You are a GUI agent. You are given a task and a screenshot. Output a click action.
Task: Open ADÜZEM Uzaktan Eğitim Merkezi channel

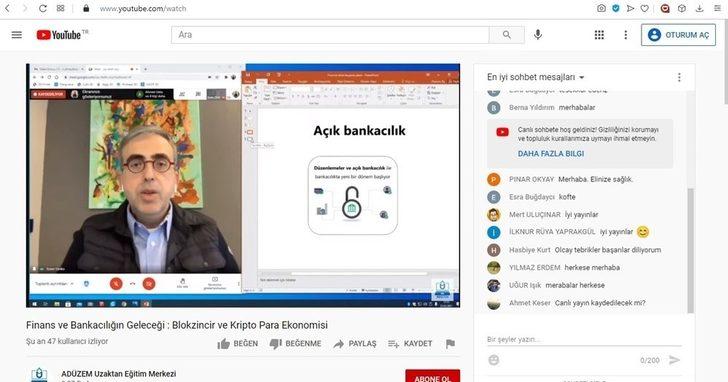tap(119, 374)
